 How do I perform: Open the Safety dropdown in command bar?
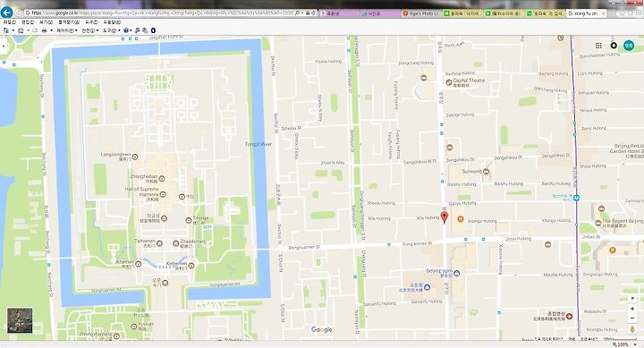pyautogui.click(x=90, y=30)
